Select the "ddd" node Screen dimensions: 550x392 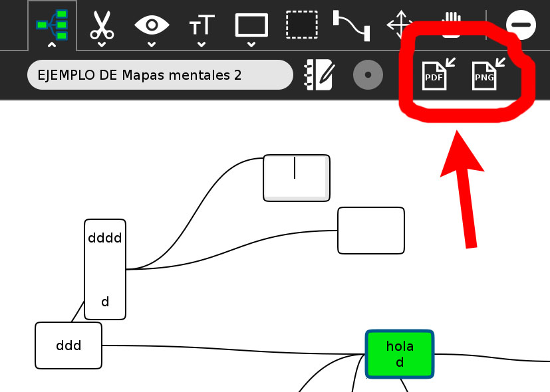coord(69,345)
